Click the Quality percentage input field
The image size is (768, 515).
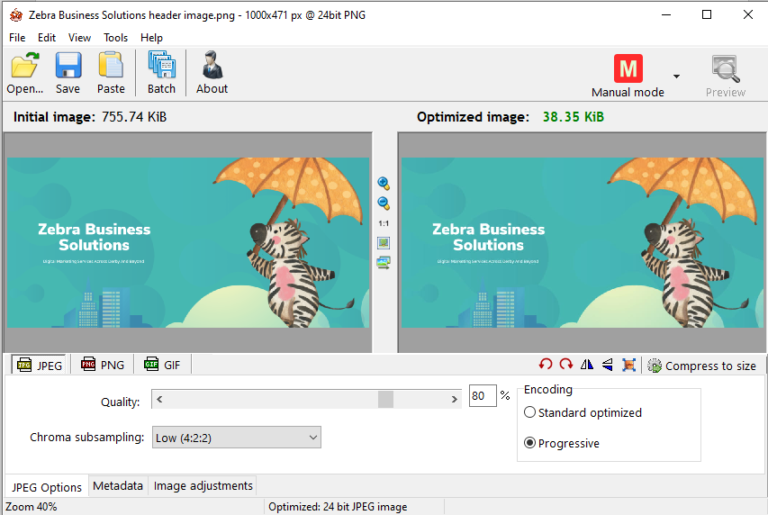pos(481,397)
